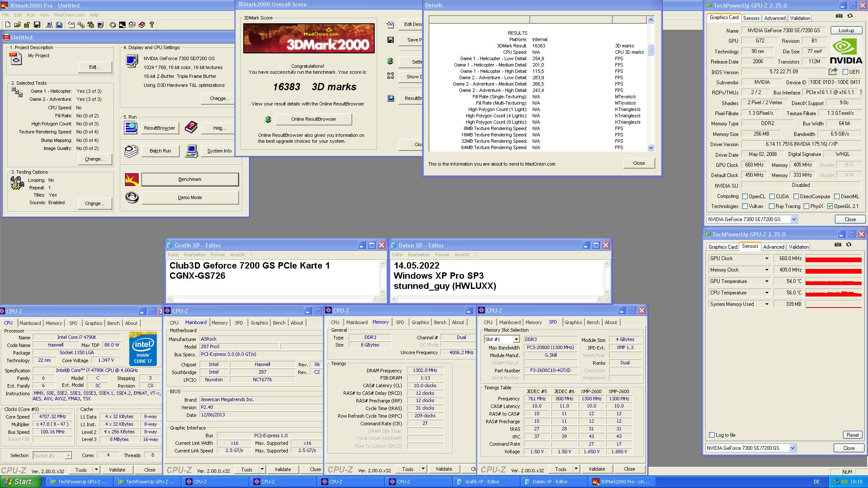
Task: Click the Open folder toolbar icon in 3DMark2000
Action: coord(17,25)
